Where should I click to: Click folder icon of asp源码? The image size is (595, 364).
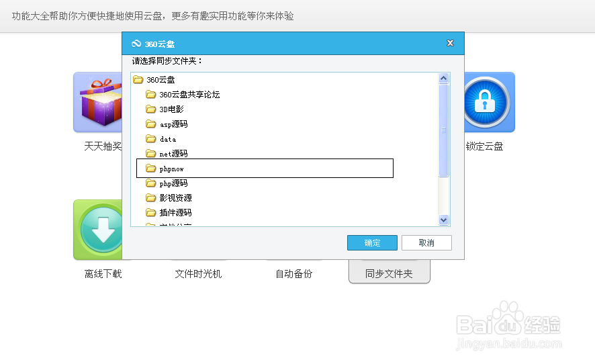click(x=151, y=124)
